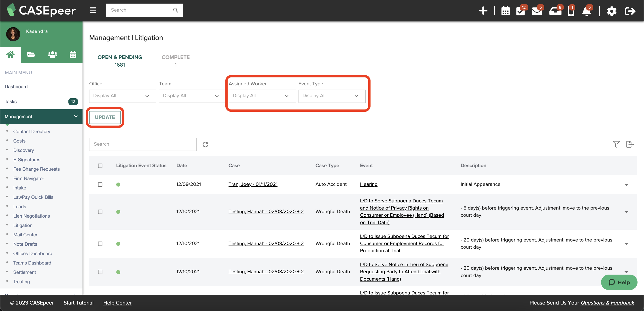Select the open folder cases icon
The width and height of the screenshot is (644, 311).
tap(31, 55)
